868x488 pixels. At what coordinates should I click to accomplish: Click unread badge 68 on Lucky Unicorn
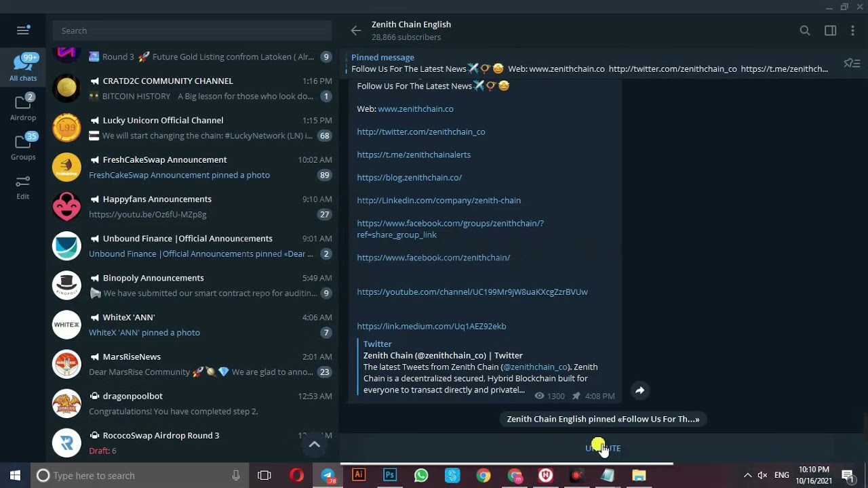point(324,136)
